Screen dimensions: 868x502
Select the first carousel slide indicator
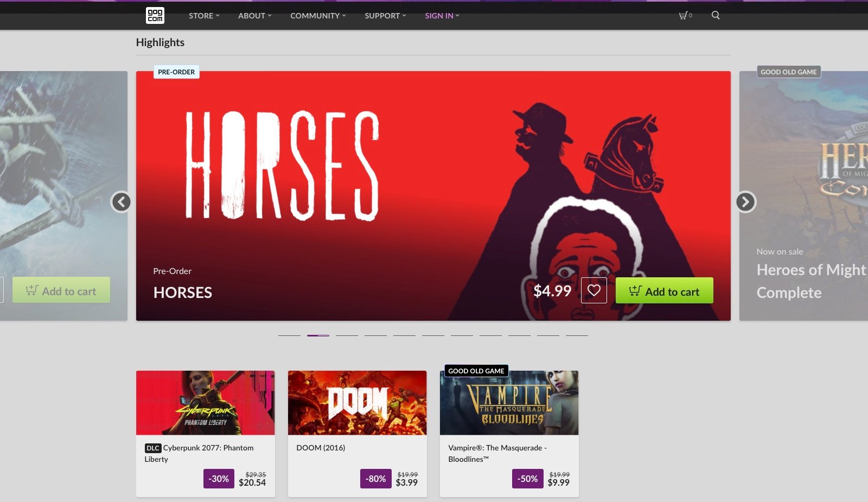click(x=289, y=335)
